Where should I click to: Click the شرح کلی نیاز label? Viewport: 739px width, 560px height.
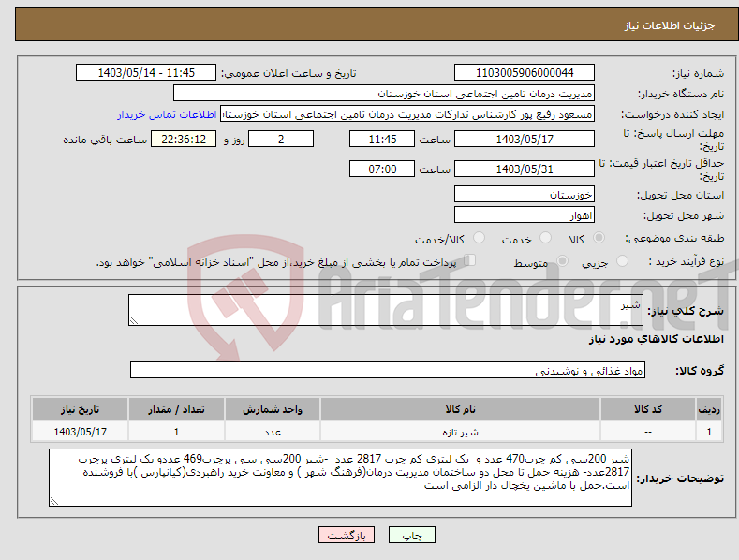click(x=686, y=311)
